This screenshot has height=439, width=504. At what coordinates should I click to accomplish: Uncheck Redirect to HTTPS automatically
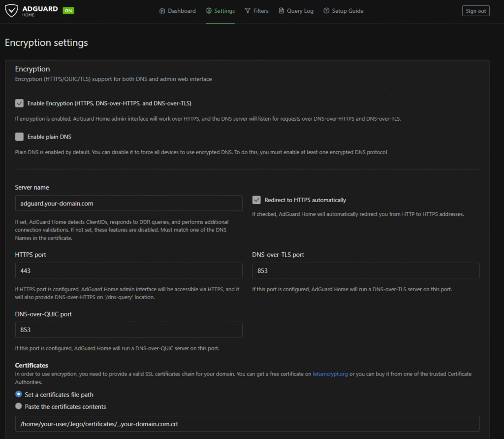256,200
